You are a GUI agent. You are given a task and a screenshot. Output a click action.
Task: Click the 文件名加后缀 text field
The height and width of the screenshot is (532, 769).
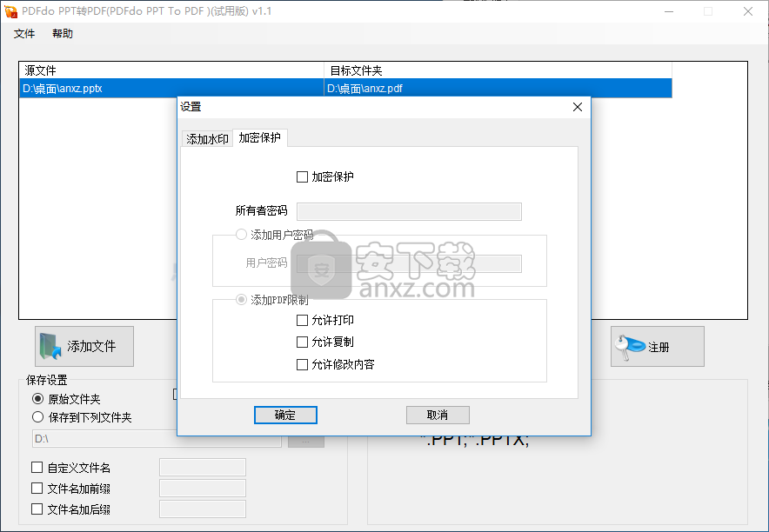(203, 509)
